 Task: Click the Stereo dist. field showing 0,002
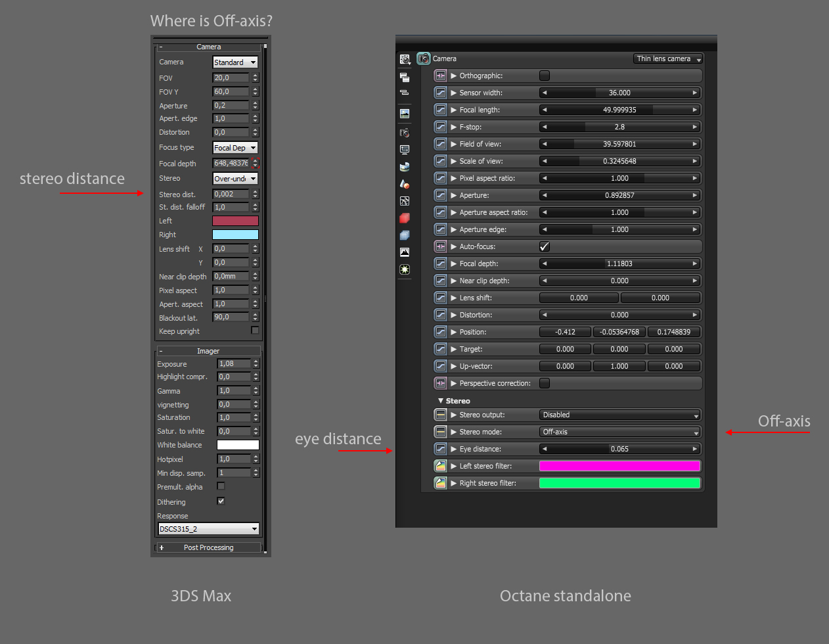tap(231, 194)
